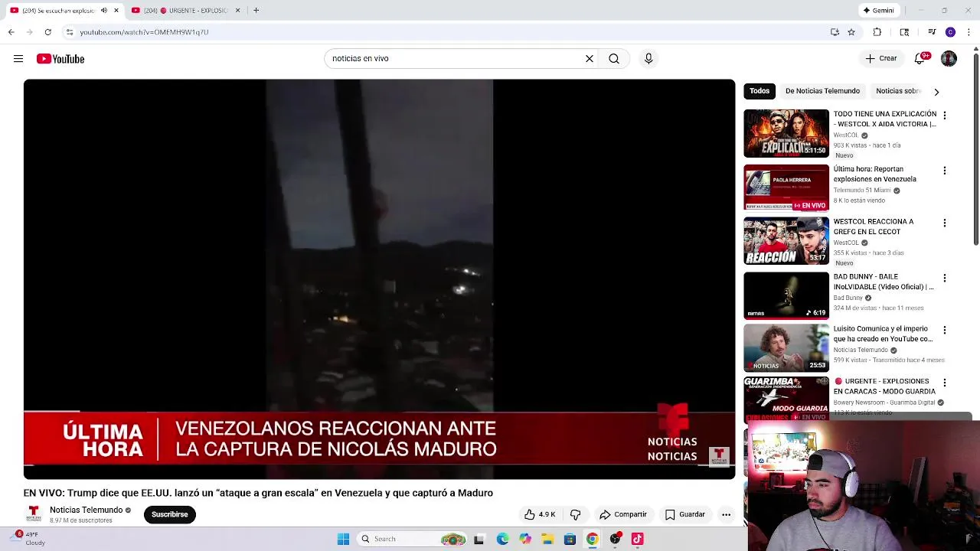
Task: Clear the search box text
Action: click(590, 59)
